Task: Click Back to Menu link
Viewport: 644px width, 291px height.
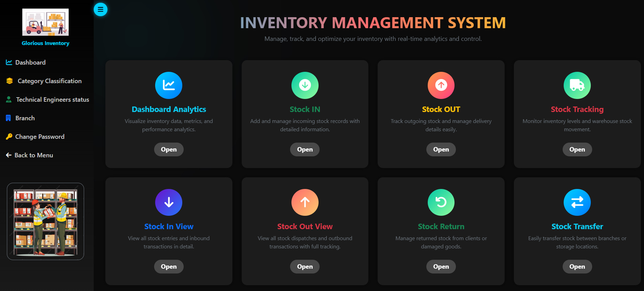Action: click(x=33, y=155)
